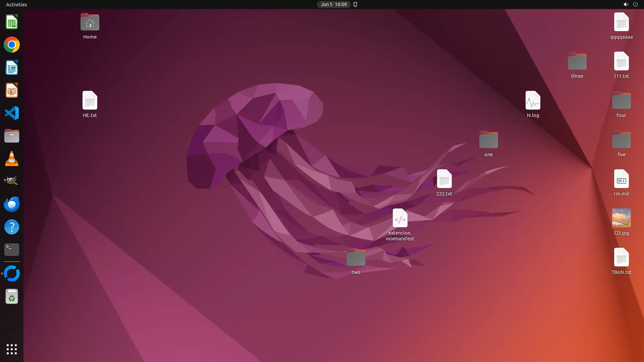Select the rm.md markdown file

(621, 179)
